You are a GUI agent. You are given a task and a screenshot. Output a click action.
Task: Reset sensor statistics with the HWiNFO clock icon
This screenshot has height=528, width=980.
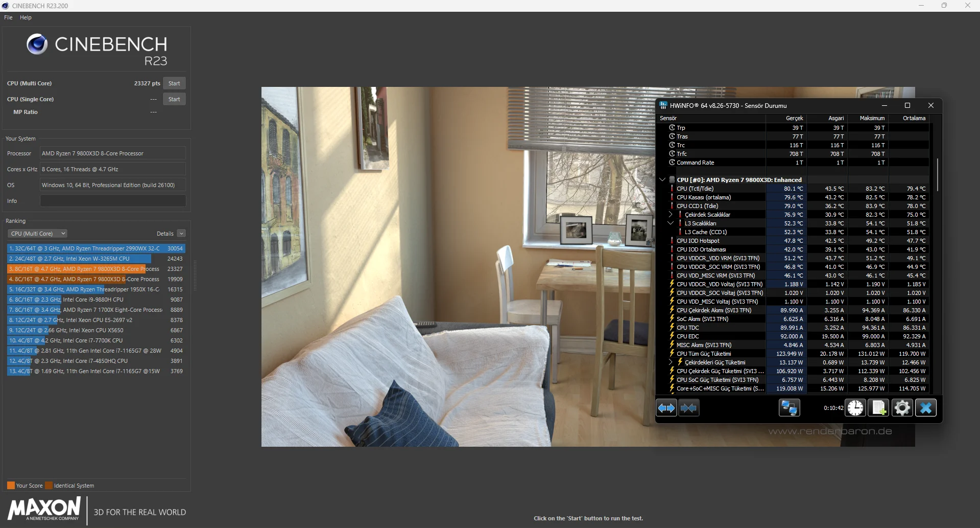click(x=855, y=408)
